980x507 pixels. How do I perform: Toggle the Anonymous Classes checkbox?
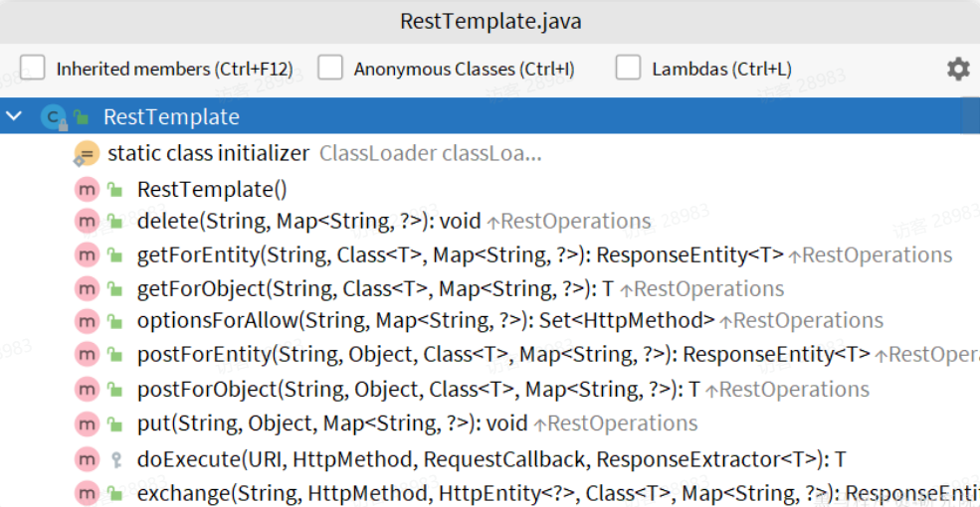click(x=330, y=69)
